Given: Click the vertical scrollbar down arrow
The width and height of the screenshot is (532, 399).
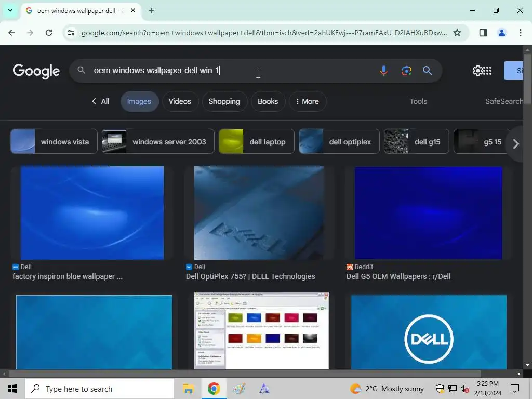Looking at the screenshot, I should 527,365.
